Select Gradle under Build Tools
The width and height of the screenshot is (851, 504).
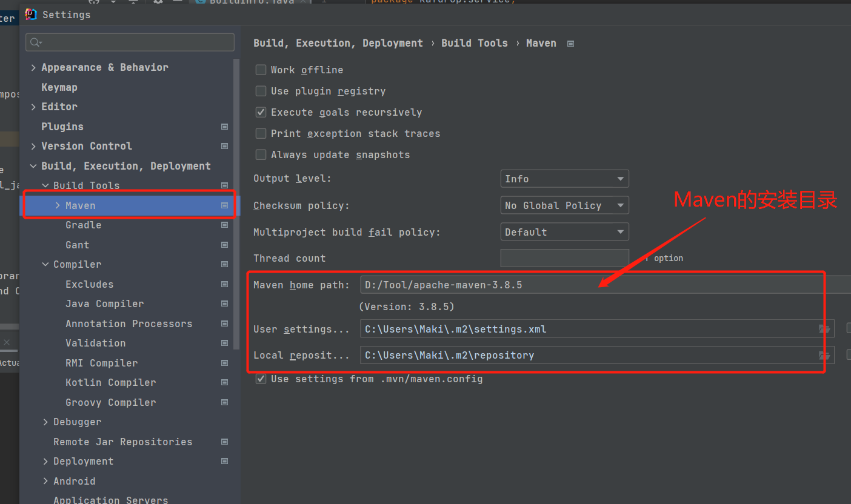[x=84, y=225]
